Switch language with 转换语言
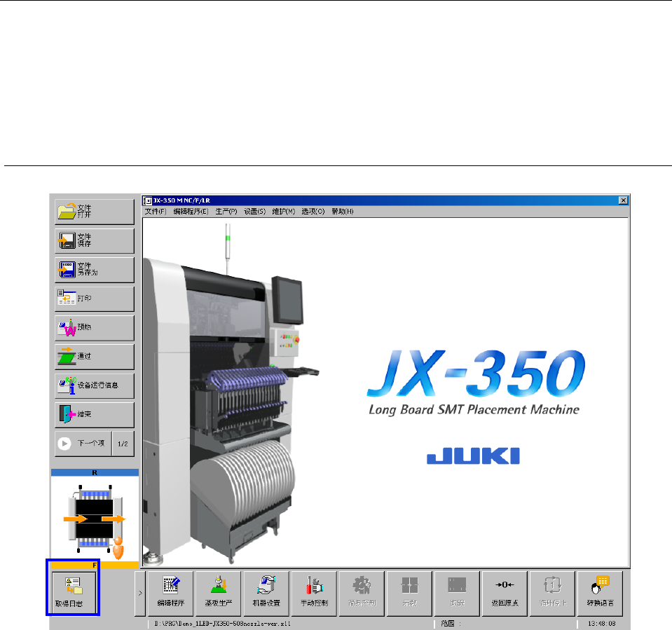The image size is (672, 630). pyautogui.click(x=600, y=593)
